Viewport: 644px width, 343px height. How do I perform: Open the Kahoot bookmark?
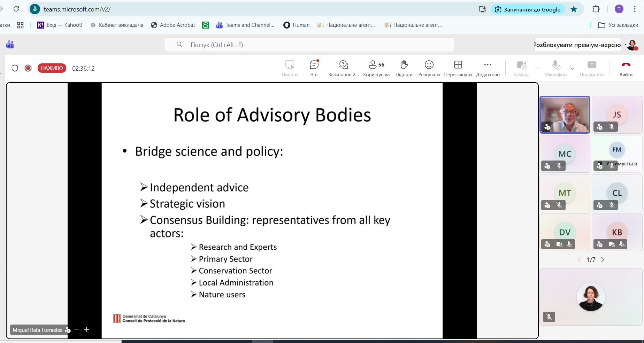[60, 25]
